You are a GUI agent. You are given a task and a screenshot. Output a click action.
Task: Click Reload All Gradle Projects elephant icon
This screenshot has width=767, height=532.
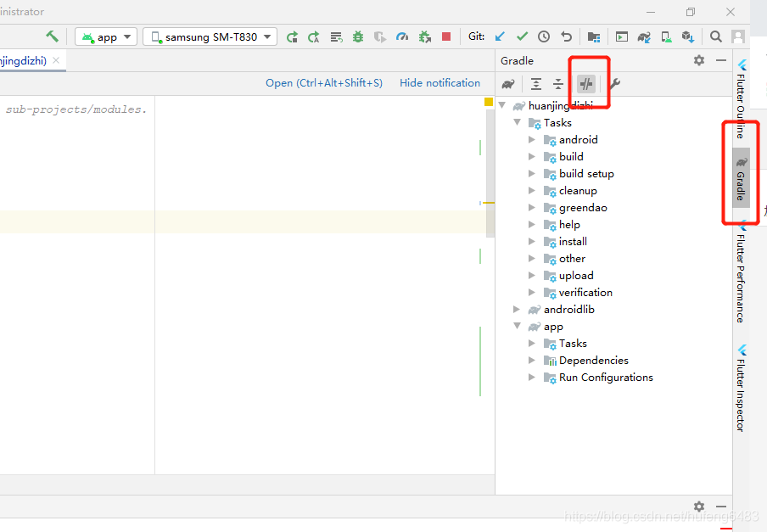[508, 84]
